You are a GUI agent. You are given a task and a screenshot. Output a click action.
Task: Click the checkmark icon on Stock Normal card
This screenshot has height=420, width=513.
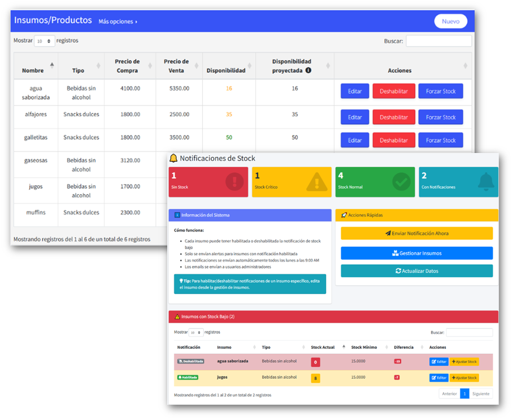coord(401,182)
